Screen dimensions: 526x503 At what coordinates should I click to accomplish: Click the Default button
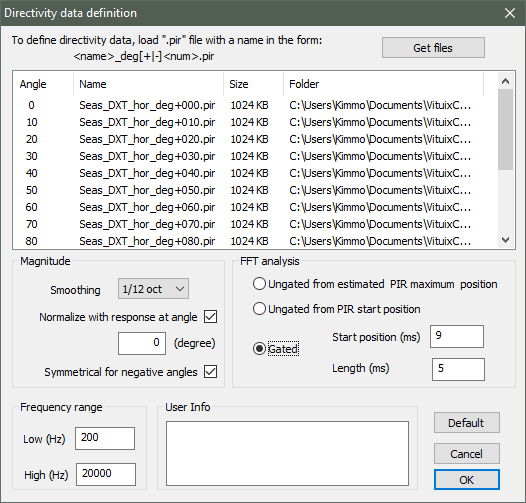pyautogui.click(x=467, y=423)
